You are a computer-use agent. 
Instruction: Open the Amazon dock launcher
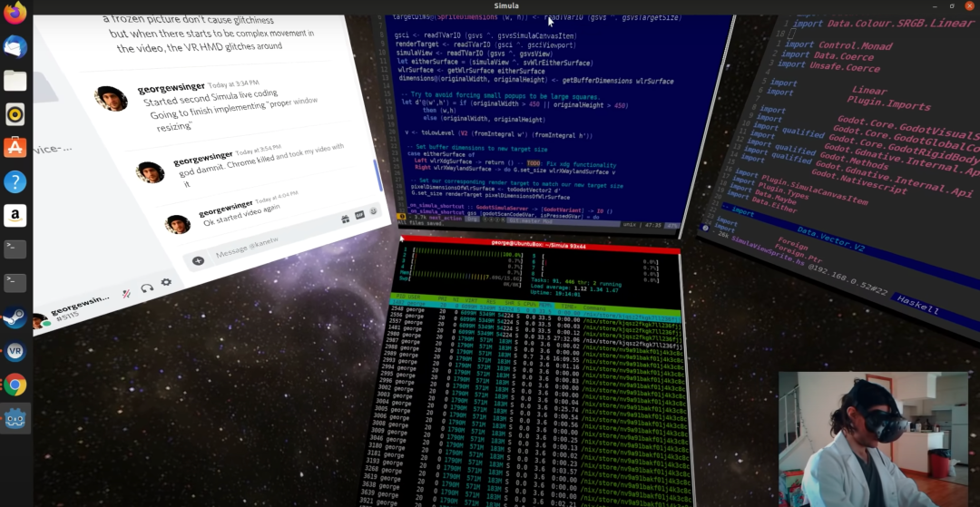tap(15, 216)
